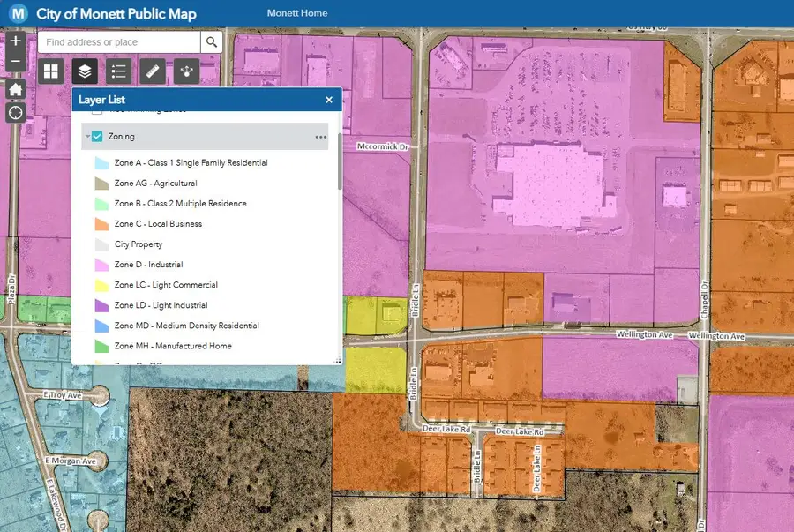
Task: Click the City of Monett logo
Action: tap(17, 14)
